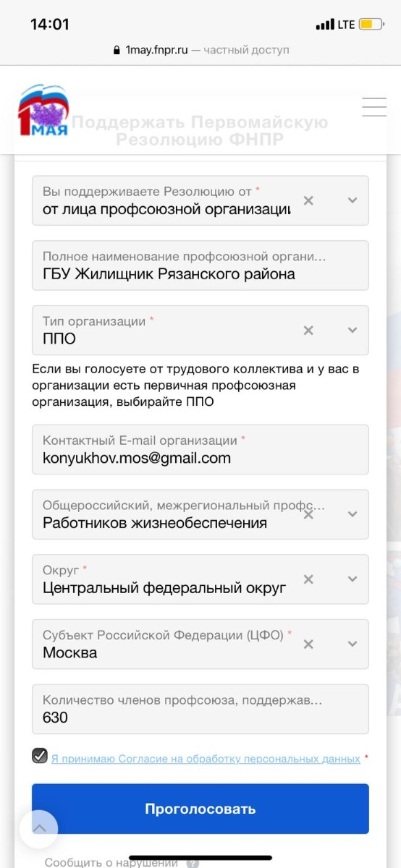The height and width of the screenshot is (868, 401).
Task: Untick the personal data consent checkbox
Action: tap(40, 756)
